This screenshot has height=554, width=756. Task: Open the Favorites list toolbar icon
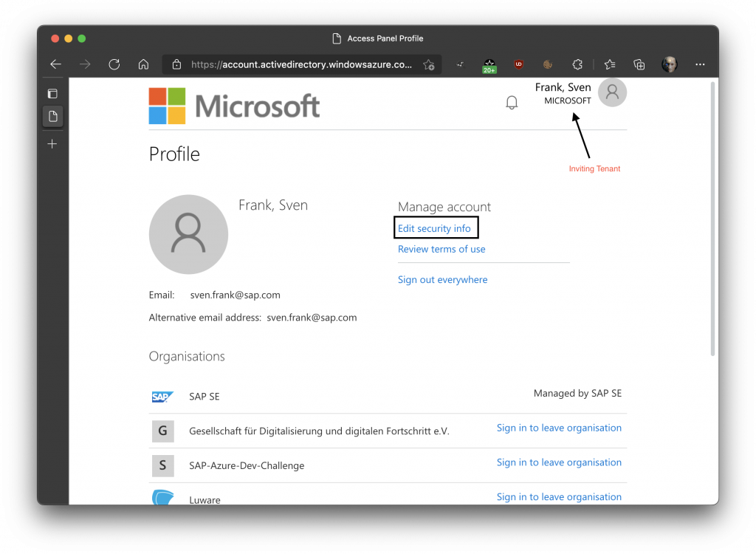(610, 64)
